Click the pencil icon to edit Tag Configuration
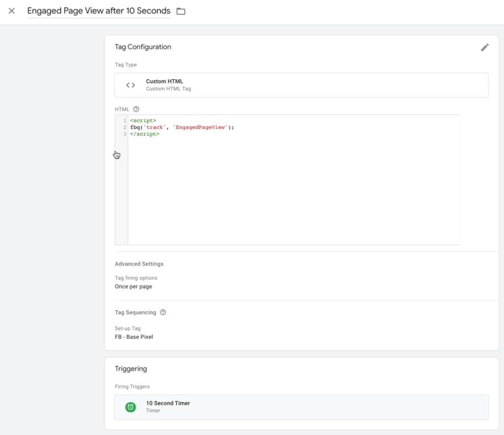504x435 pixels. pyautogui.click(x=485, y=47)
